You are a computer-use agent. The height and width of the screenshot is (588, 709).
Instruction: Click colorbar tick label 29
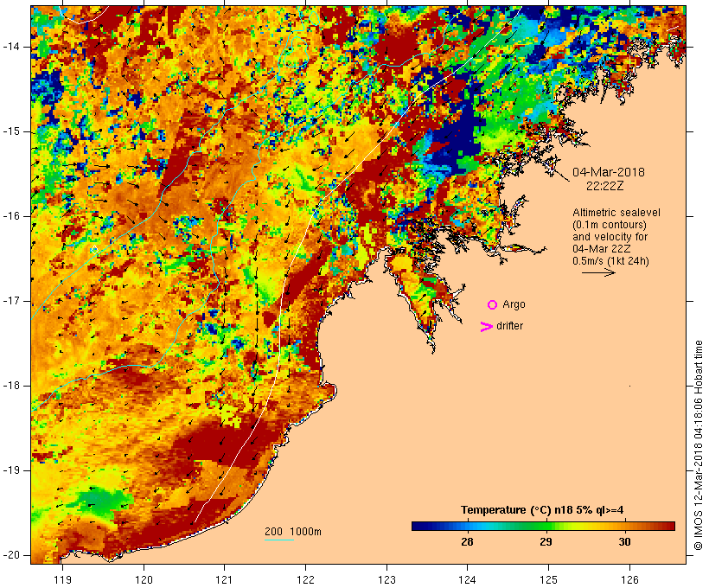(x=546, y=541)
